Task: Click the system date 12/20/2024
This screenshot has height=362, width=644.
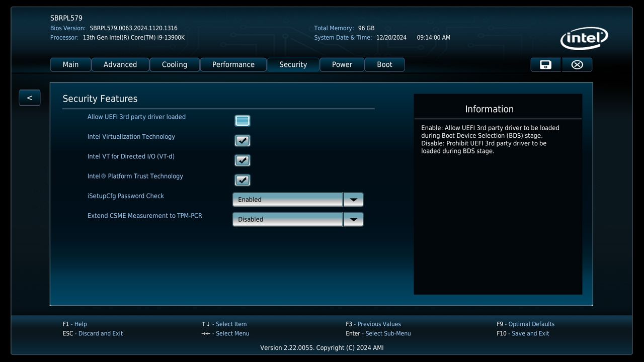Action: coord(391,38)
